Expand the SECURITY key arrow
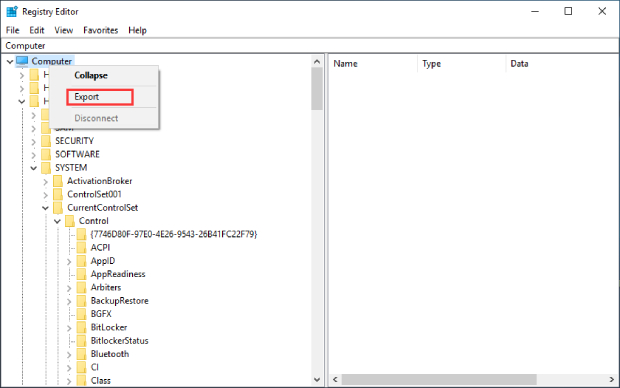The height and width of the screenshot is (388, 620). 34,142
